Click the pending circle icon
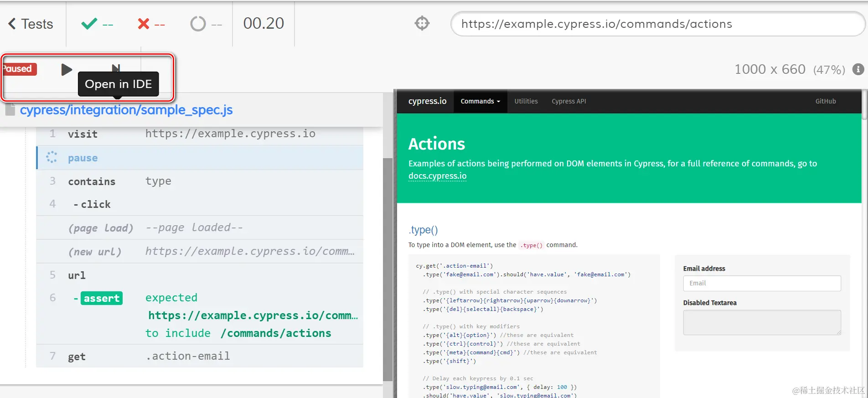Image resolution: width=868 pixels, height=398 pixels. pos(198,24)
